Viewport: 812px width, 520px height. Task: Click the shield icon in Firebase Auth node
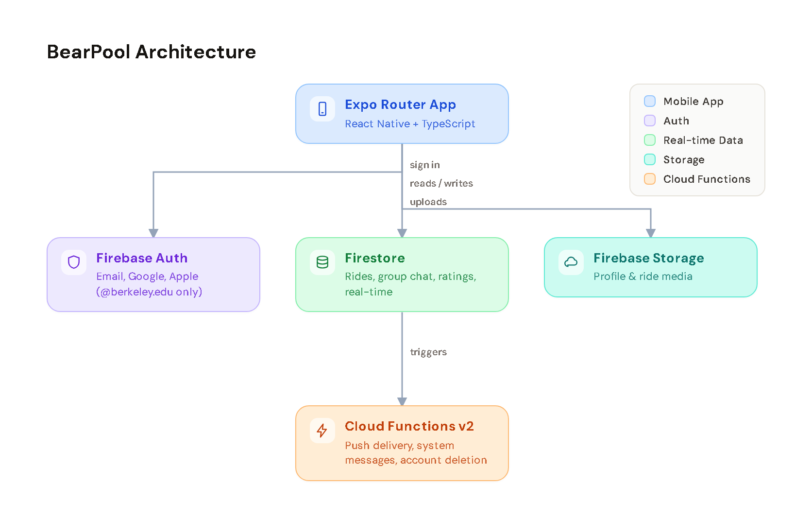click(74, 262)
